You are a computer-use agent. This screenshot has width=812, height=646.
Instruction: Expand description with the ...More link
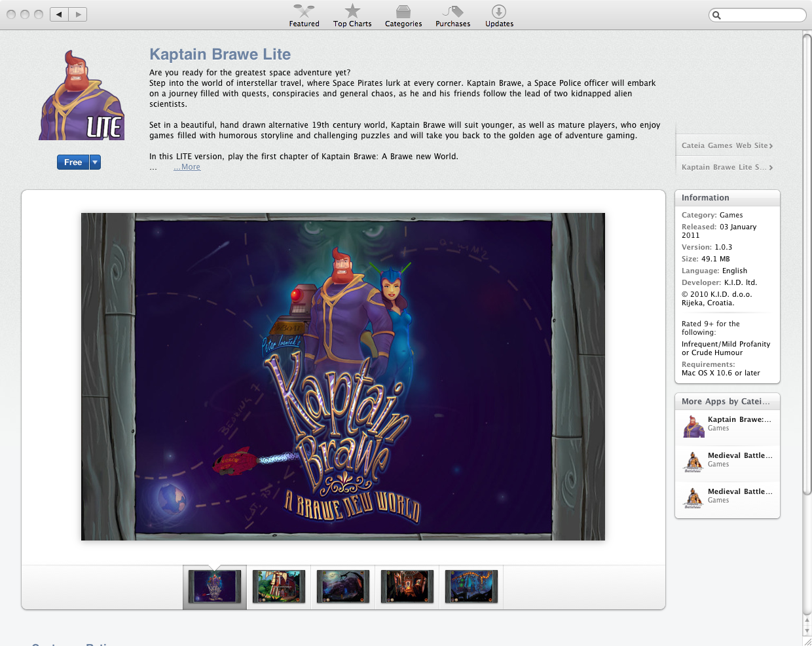pos(187,167)
